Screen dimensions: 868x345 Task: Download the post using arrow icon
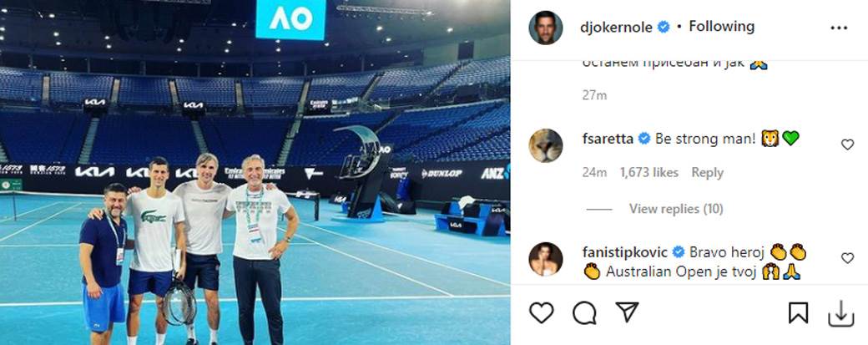pos(841,315)
